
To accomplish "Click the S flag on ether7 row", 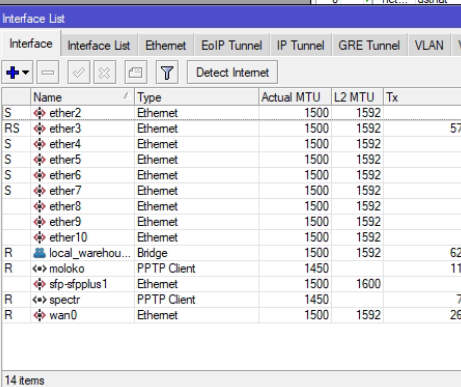I will click(x=8, y=191).
